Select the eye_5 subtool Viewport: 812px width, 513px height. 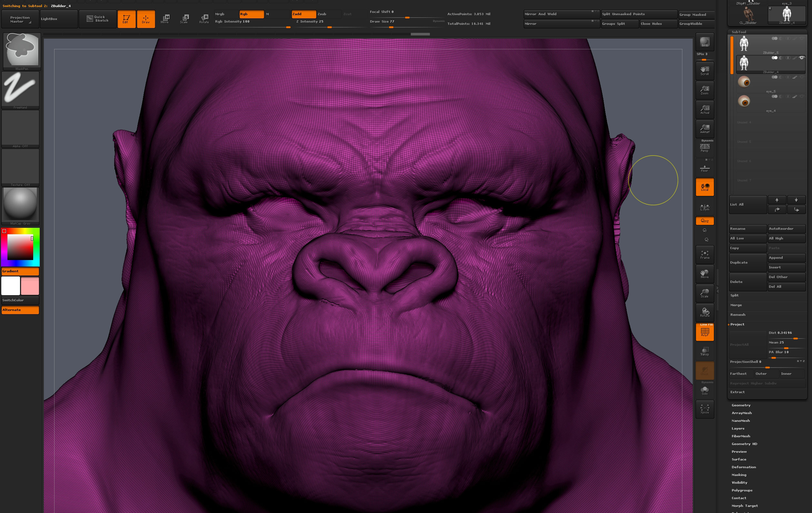(771, 84)
